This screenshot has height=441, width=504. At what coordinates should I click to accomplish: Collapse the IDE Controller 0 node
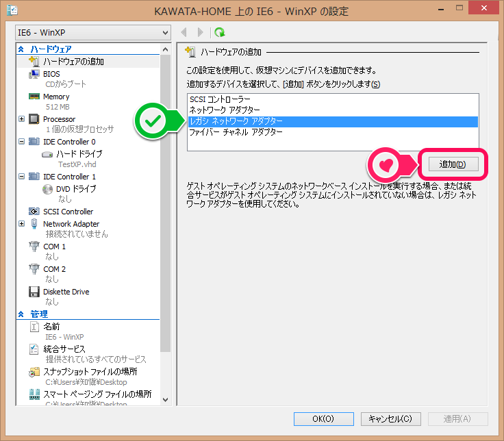click(21, 142)
